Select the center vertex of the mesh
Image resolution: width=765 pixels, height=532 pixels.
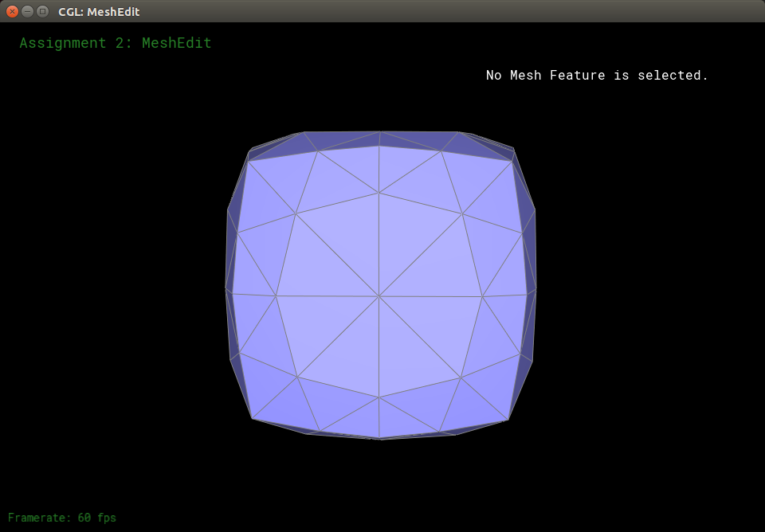(x=379, y=296)
